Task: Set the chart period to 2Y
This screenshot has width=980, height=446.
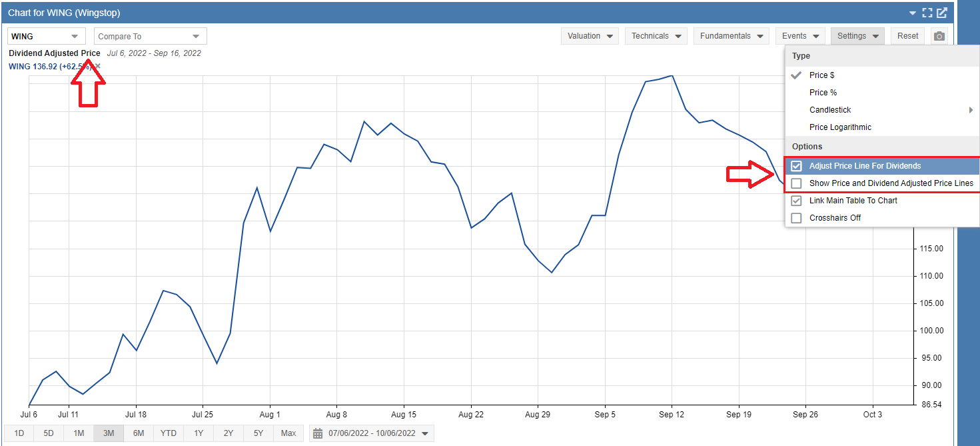Action: tap(229, 433)
